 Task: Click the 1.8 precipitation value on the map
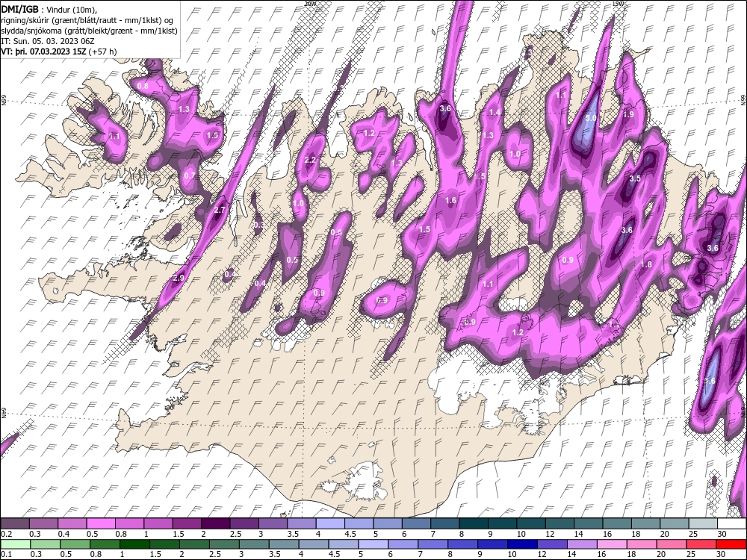tap(646, 265)
